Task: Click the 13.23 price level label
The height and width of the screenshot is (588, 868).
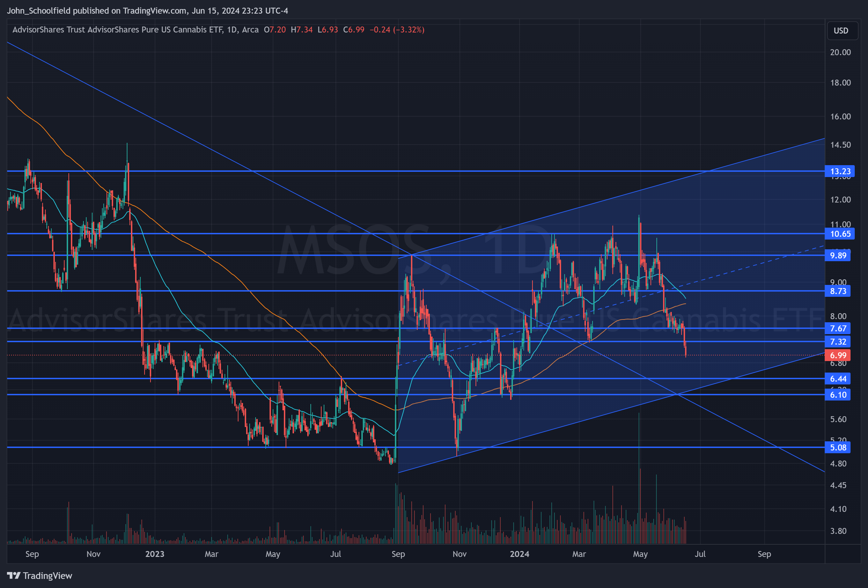Action: (839, 171)
